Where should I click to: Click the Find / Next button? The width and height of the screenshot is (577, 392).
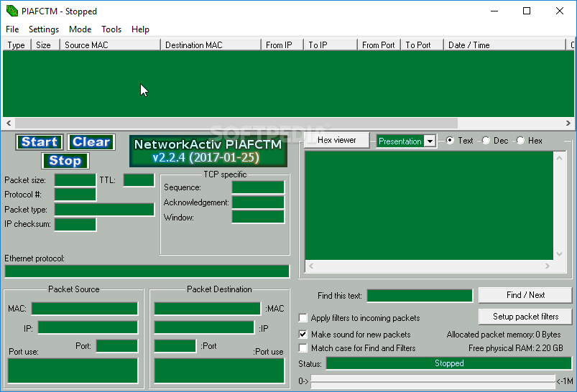525,295
